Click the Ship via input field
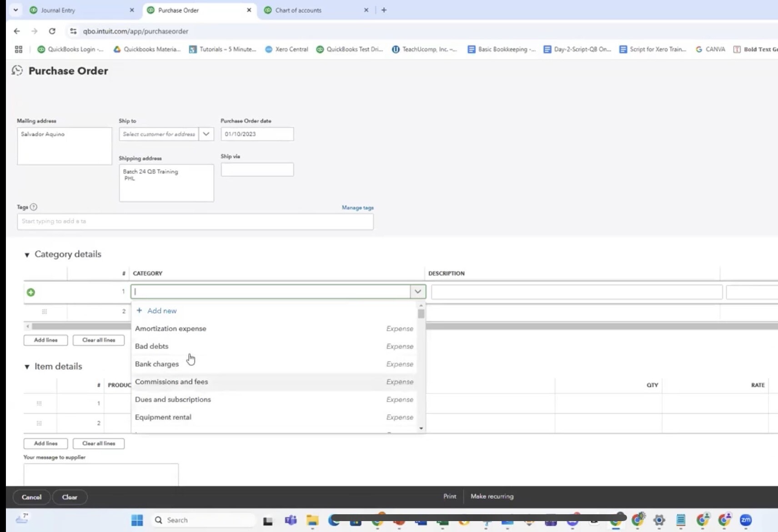The width and height of the screenshot is (778, 532). (257, 170)
